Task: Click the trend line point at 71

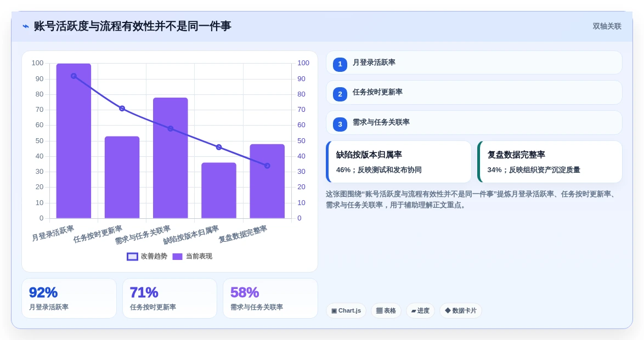Action: (x=122, y=109)
